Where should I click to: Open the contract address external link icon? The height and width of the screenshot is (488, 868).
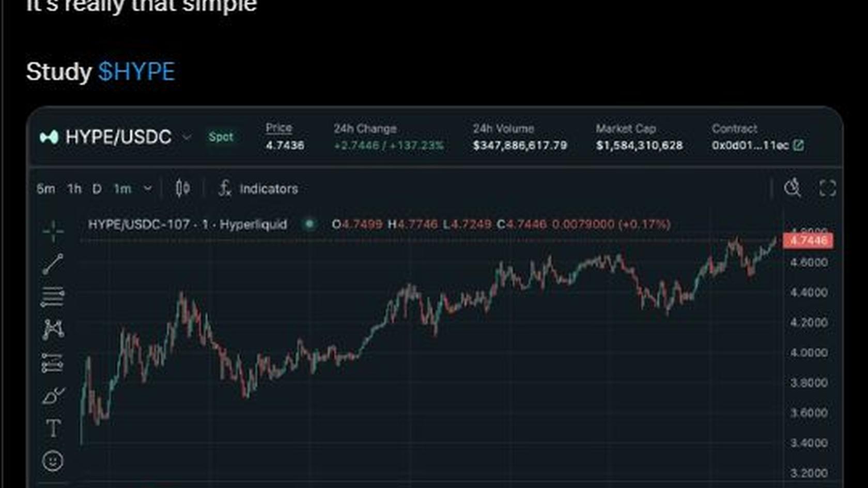798,145
